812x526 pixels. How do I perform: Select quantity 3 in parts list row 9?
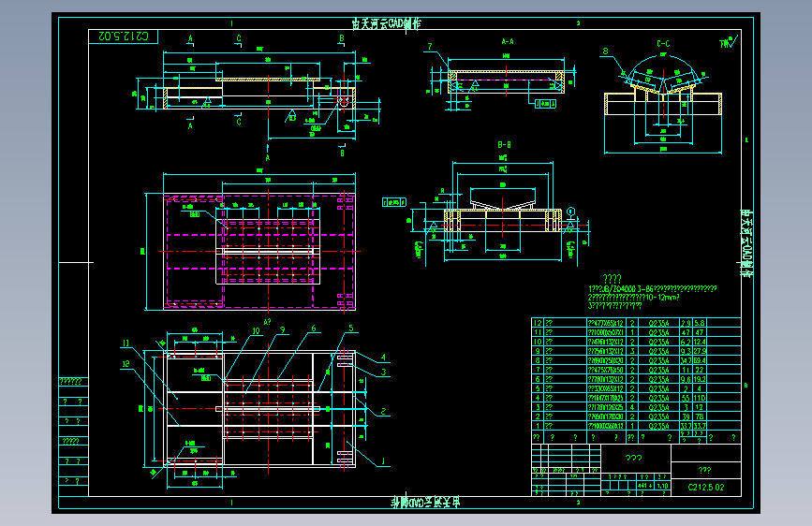click(x=632, y=351)
